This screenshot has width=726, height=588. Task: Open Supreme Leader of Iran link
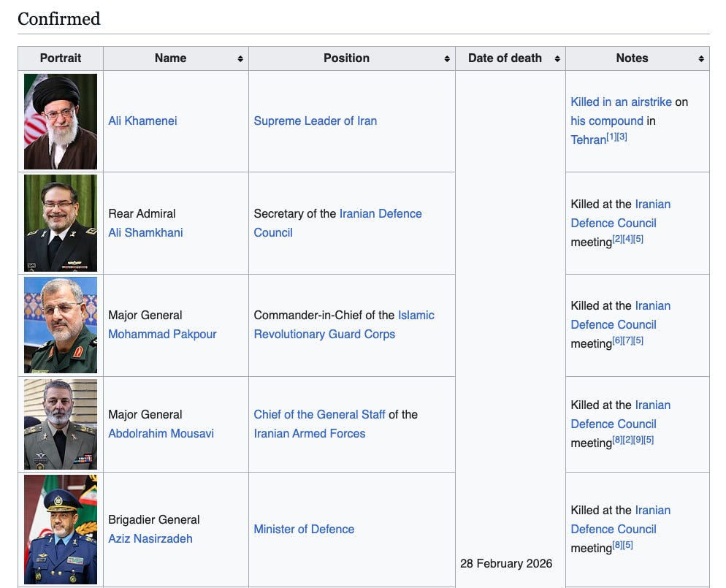click(316, 121)
